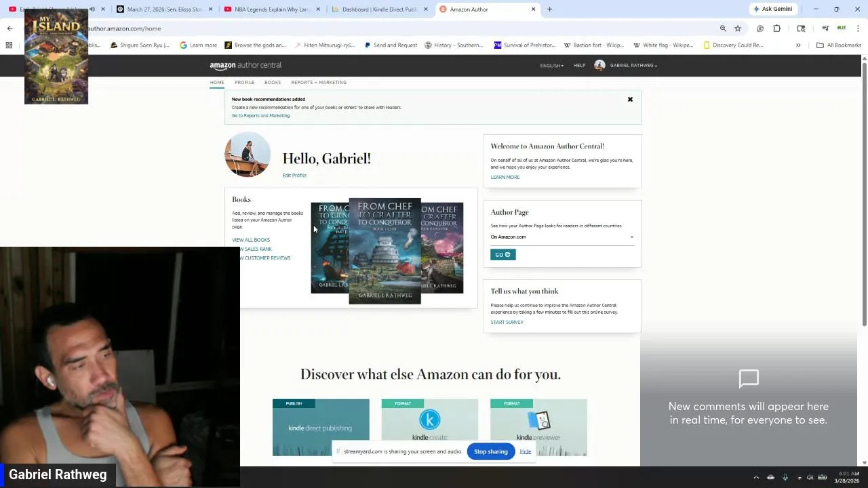Screen dimensions: 868x488
Task: Open the Reports + Marketing menu
Action: pyautogui.click(x=319, y=83)
